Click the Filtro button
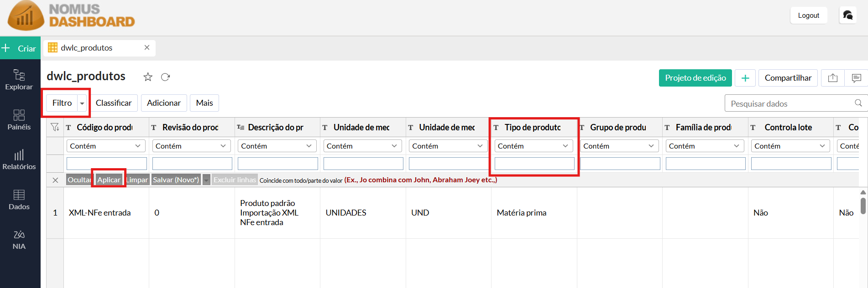 pyautogui.click(x=62, y=103)
